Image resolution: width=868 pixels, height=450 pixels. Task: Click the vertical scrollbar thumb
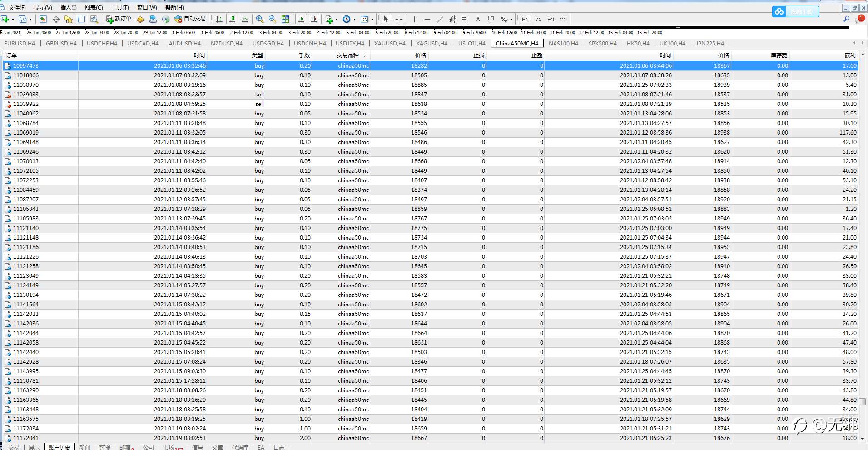click(x=863, y=402)
